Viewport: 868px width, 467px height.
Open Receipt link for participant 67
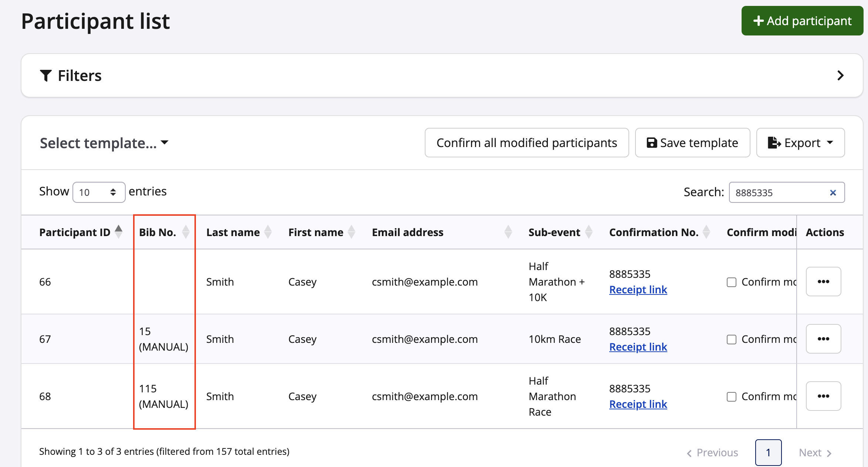(x=638, y=347)
